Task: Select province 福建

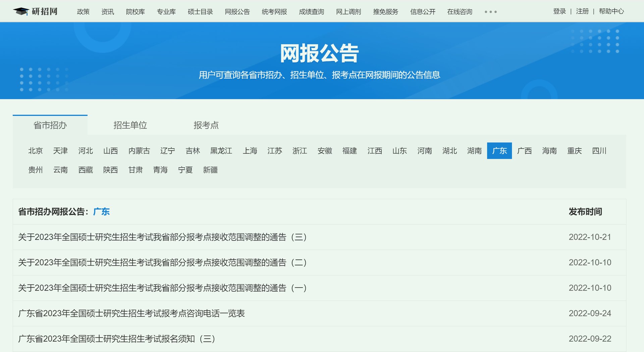Action: pyautogui.click(x=350, y=151)
